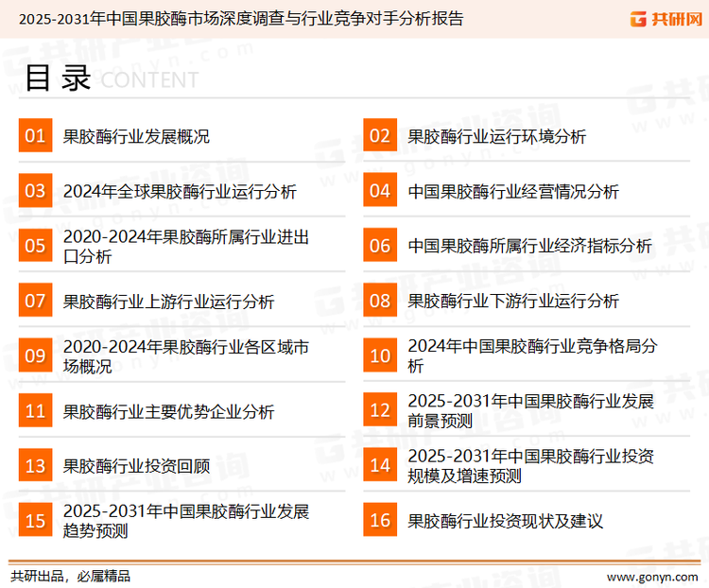Select chapter 果胶酶行业投资现状及建议
Viewport: 709px width, 588px height.
(505, 522)
